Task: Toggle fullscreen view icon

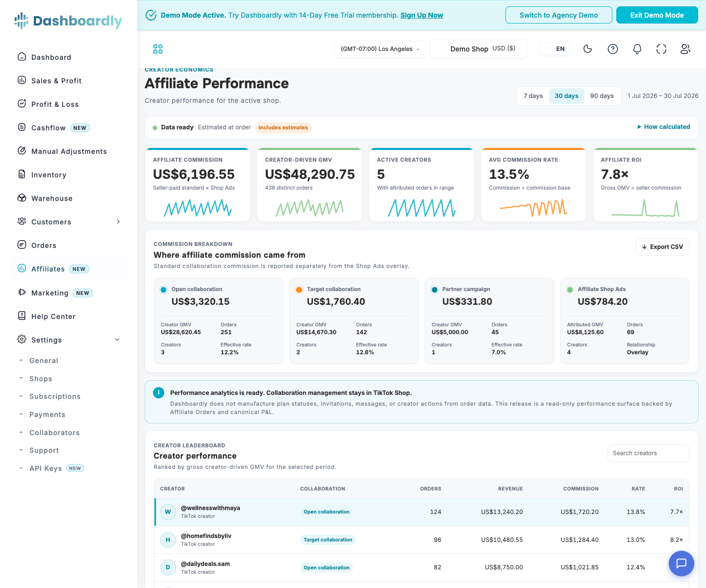Action: click(661, 49)
